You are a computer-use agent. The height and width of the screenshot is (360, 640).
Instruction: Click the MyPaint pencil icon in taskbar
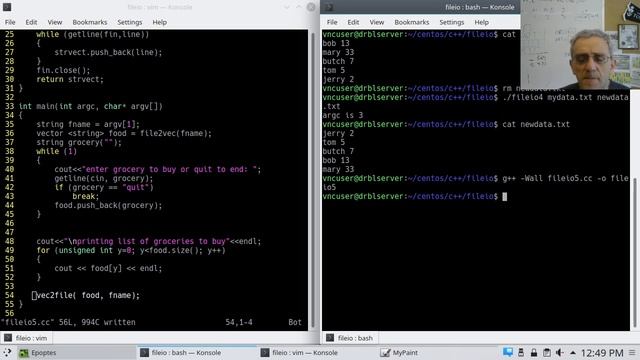(x=385, y=353)
